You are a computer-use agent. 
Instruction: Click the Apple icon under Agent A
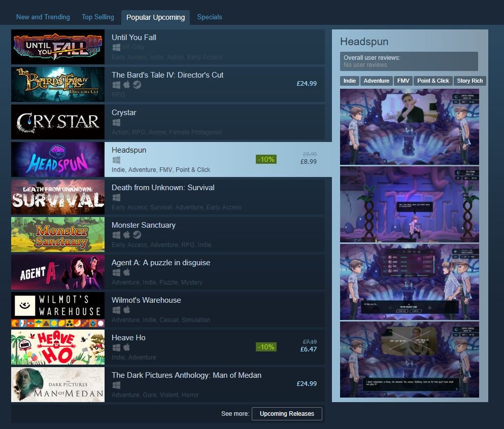[127, 273]
